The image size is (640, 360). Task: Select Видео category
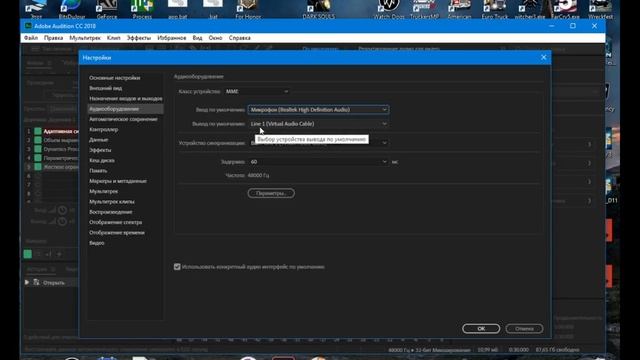click(x=97, y=243)
